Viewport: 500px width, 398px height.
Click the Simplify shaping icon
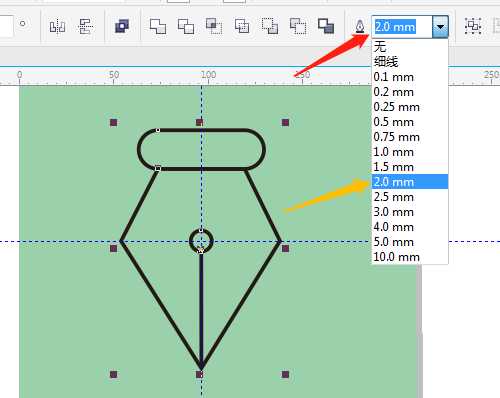click(242, 26)
